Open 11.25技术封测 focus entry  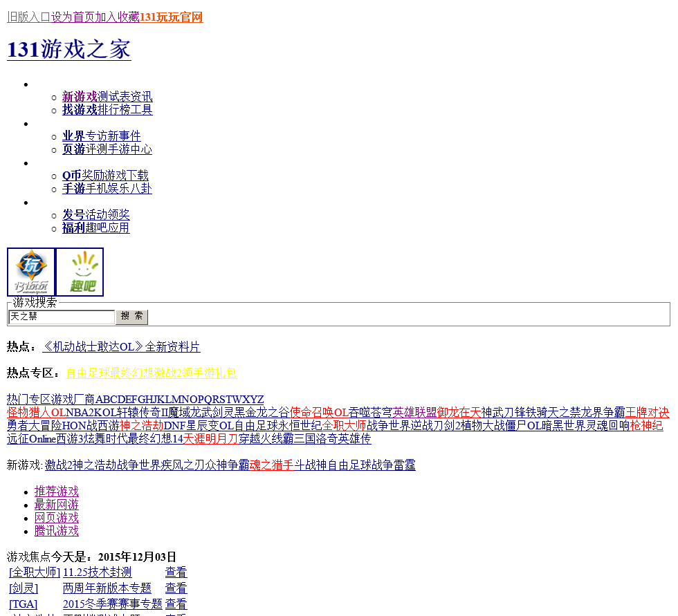(x=98, y=572)
